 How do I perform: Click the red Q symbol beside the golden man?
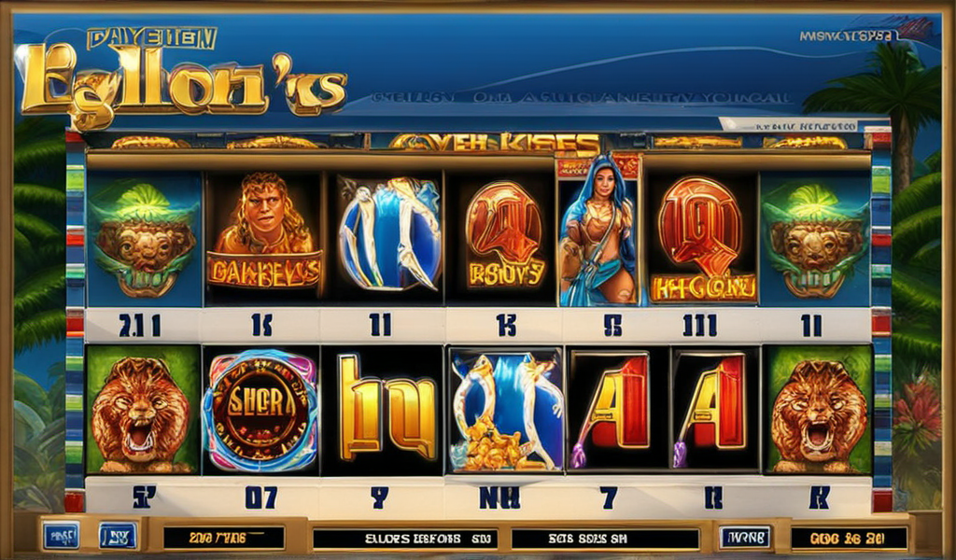coord(503,238)
